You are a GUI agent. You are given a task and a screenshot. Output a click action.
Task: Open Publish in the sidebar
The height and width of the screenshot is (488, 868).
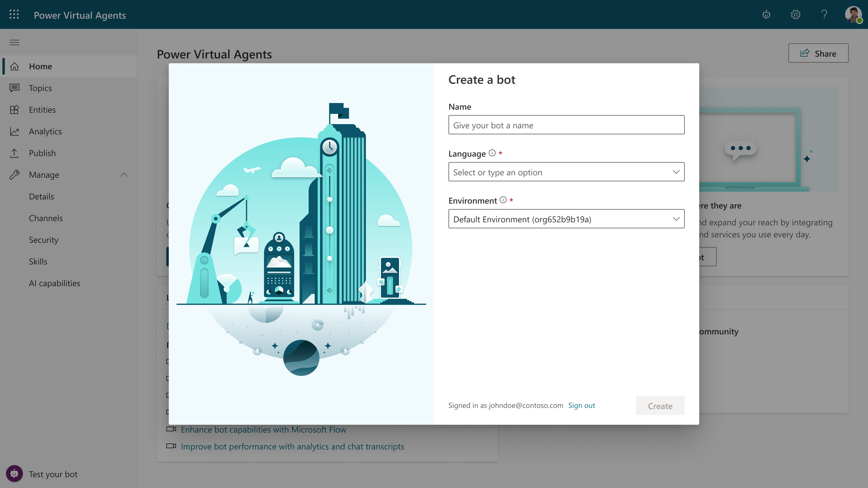click(68, 153)
